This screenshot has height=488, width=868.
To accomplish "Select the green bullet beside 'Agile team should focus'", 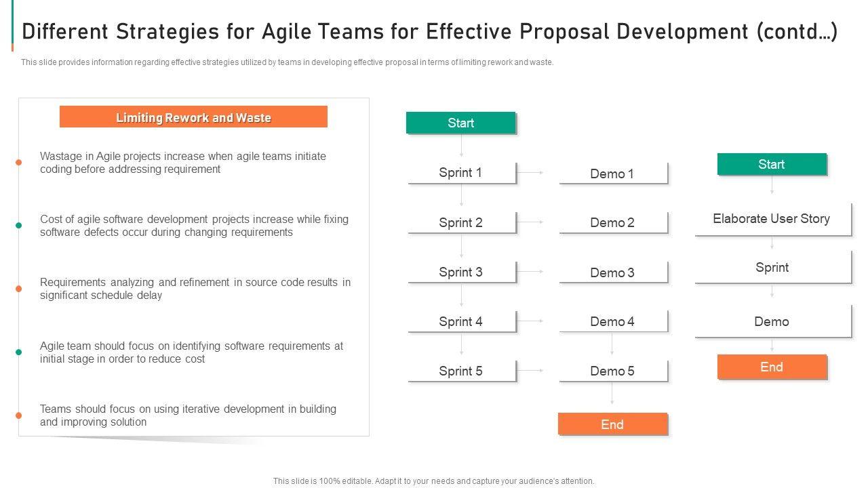I will (x=19, y=352).
